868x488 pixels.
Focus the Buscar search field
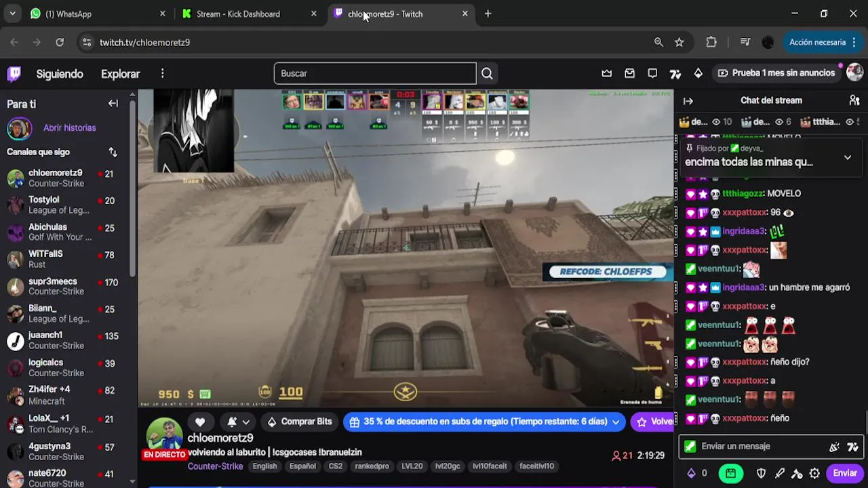[375, 73]
